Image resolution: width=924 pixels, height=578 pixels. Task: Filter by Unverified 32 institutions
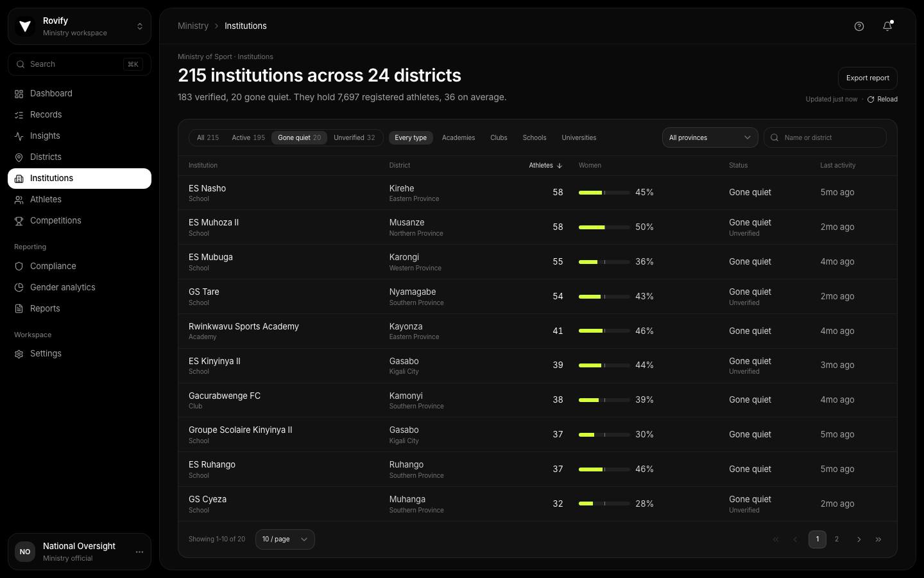(x=354, y=138)
